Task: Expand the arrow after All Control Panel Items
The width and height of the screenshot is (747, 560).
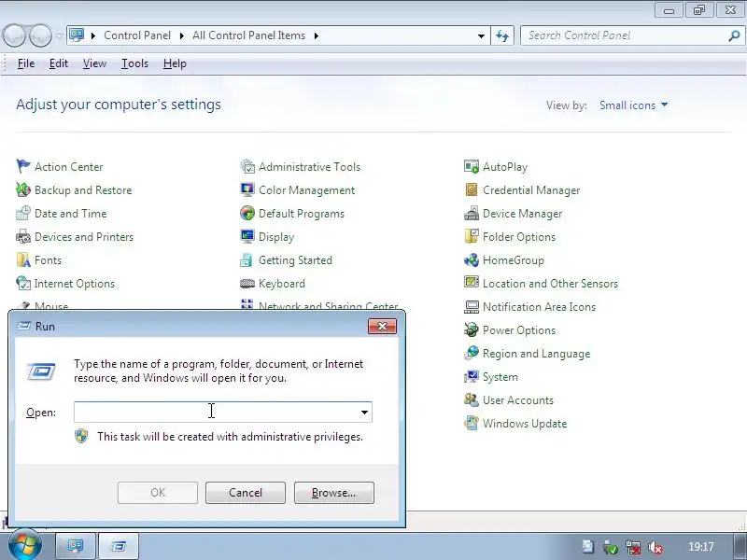Action: point(316,35)
